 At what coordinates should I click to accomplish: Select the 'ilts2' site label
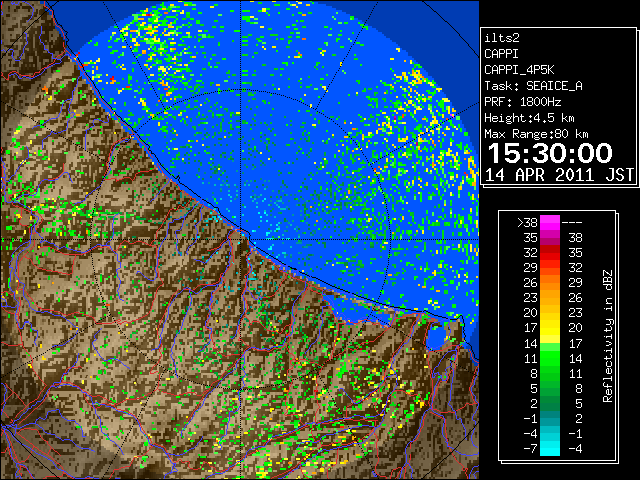coord(502,38)
